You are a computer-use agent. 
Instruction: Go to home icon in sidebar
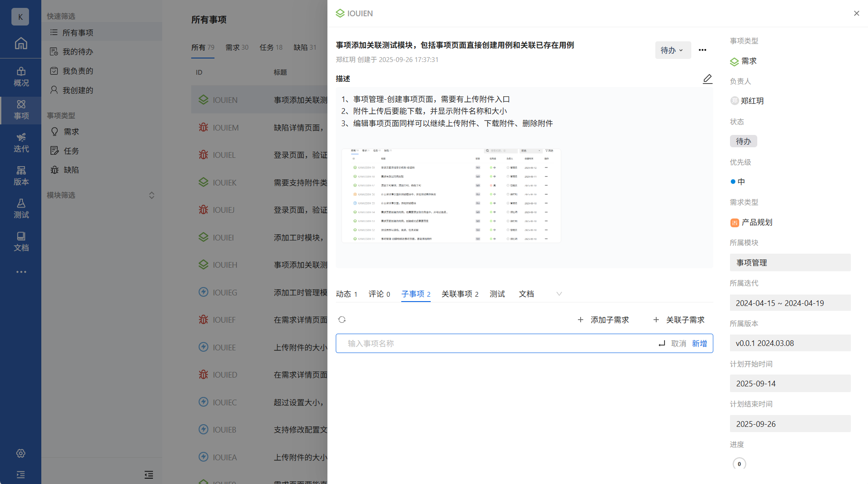point(21,44)
